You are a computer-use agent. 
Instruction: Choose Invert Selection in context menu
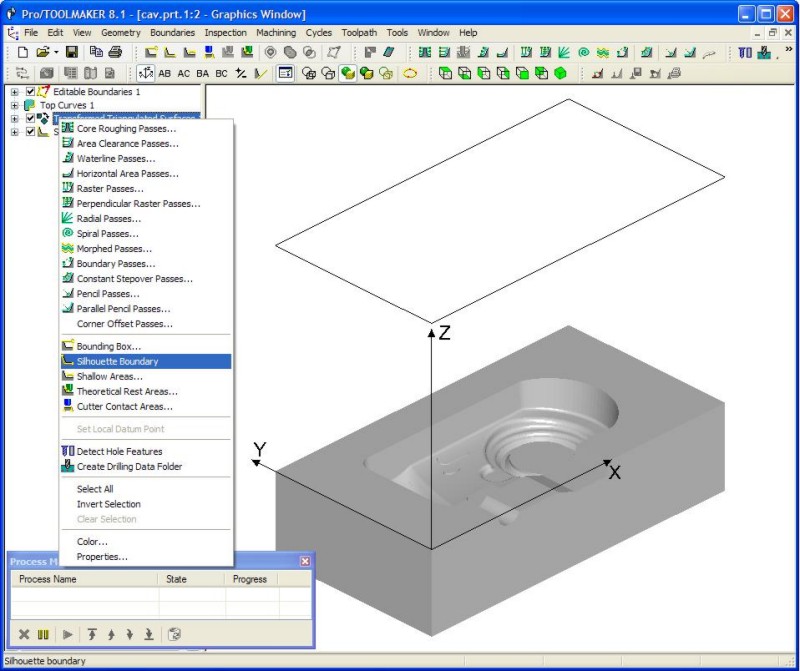pos(146,504)
